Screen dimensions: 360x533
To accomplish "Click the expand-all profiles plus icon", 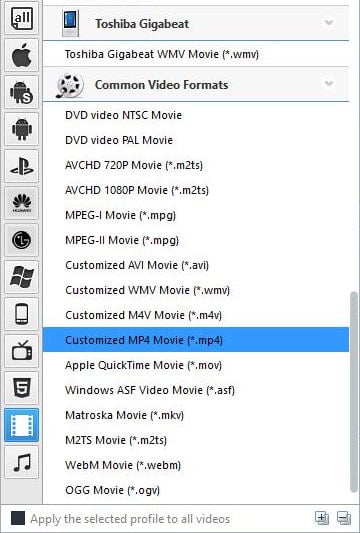I will 322,518.
